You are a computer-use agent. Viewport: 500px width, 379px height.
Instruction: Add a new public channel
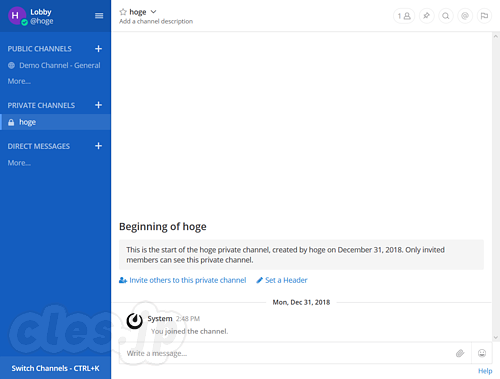98,49
